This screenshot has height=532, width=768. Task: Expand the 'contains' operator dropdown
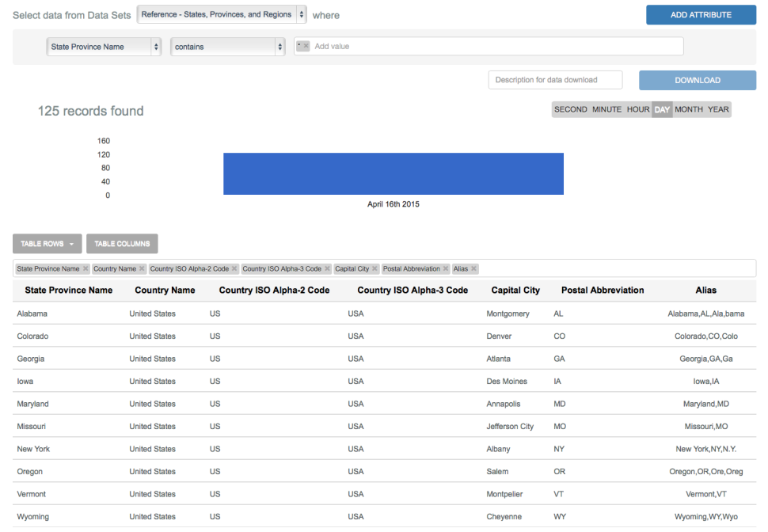point(228,47)
